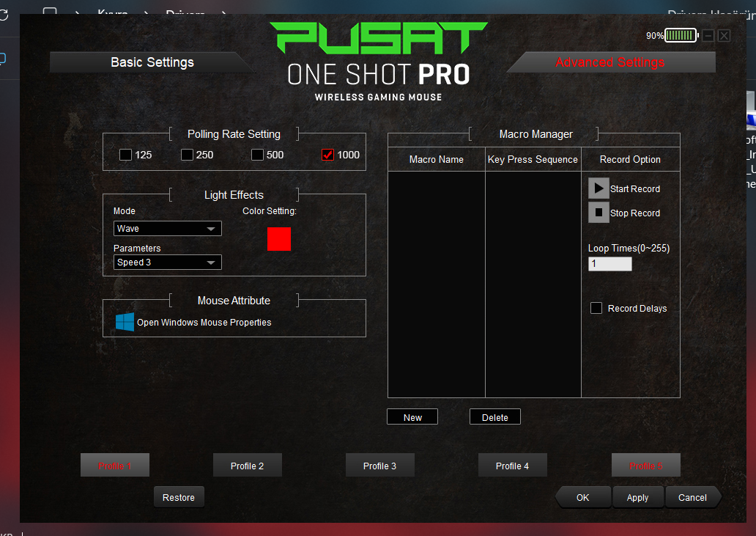The height and width of the screenshot is (536, 756).
Task: Enable the Record Delays checkbox
Action: (x=596, y=308)
